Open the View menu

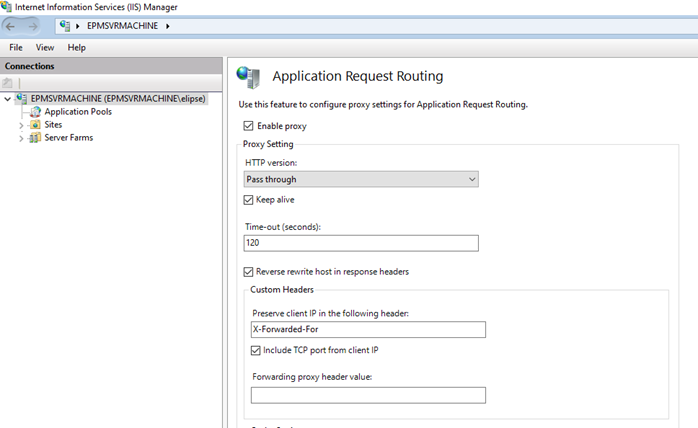point(45,48)
